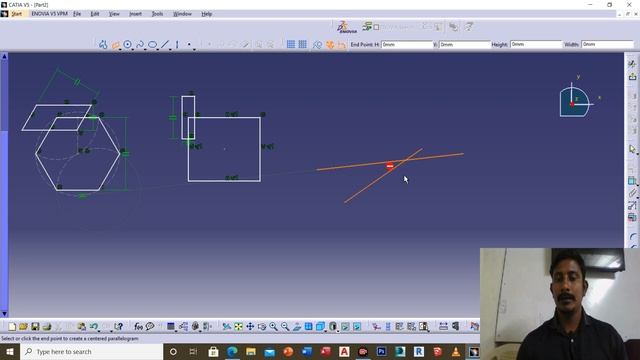Select the Line tool
This screenshot has width=640, height=360.
click(165, 44)
